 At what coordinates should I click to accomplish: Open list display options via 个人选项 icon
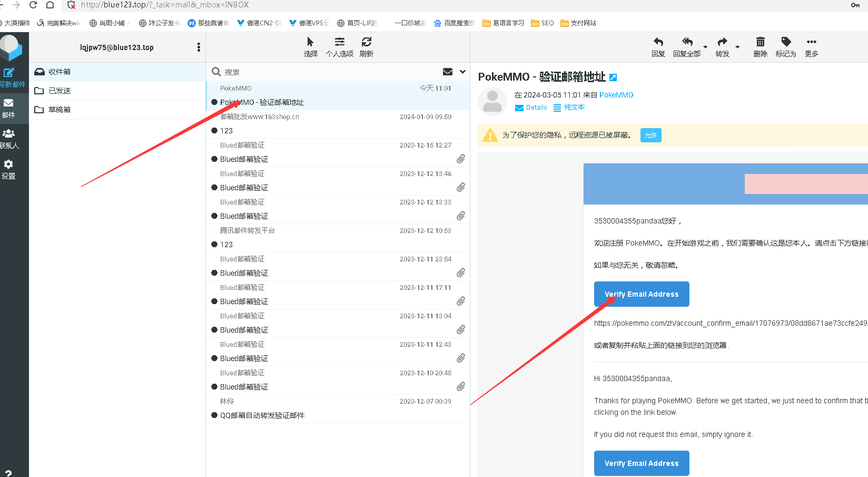click(x=340, y=42)
